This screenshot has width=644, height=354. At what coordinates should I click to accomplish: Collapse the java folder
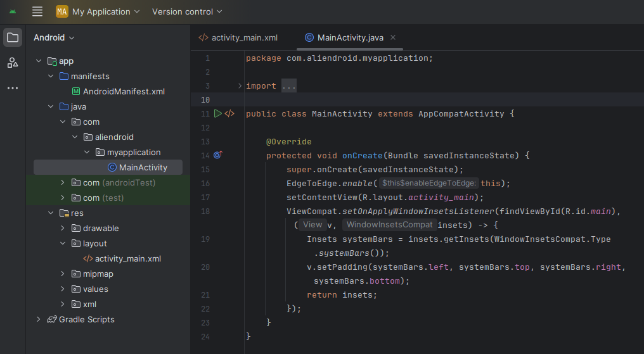click(x=51, y=106)
